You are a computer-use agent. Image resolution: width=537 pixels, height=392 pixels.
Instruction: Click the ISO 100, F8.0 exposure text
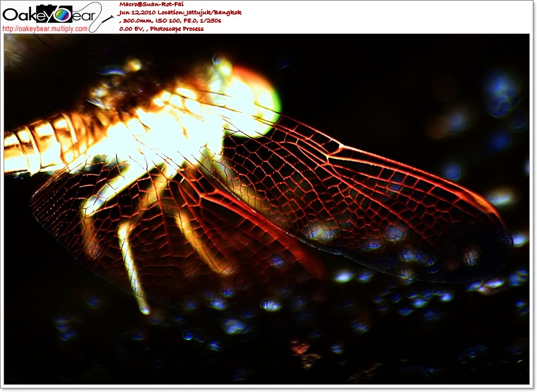point(173,20)
